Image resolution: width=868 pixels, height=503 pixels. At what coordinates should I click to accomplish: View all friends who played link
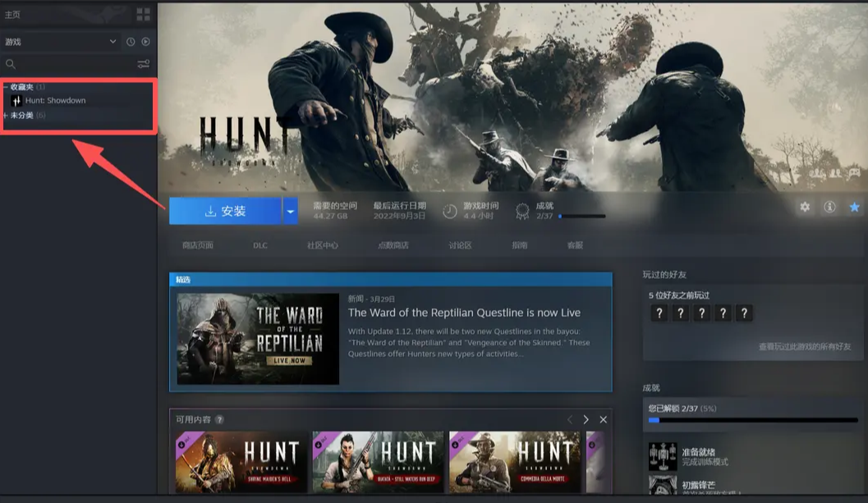tap(804, 347)
